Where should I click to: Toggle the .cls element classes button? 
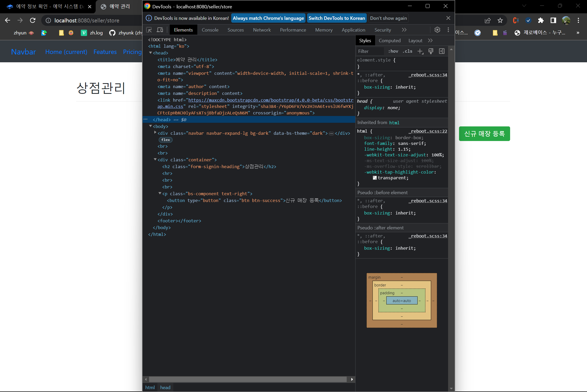click(407, 51)
